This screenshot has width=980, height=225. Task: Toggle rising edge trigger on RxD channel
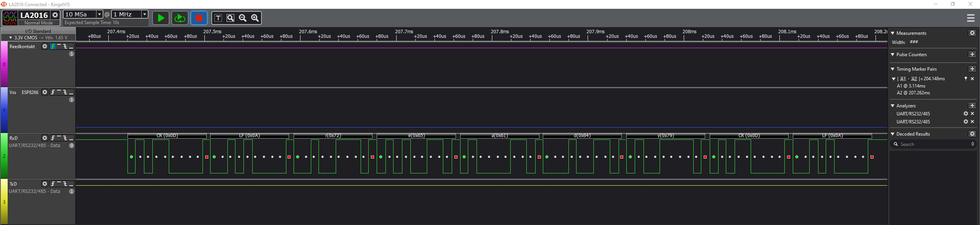tap(53, 138)
